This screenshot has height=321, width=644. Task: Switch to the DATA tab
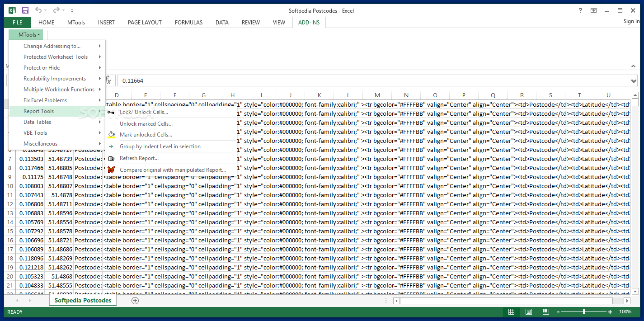pos(222,22)
